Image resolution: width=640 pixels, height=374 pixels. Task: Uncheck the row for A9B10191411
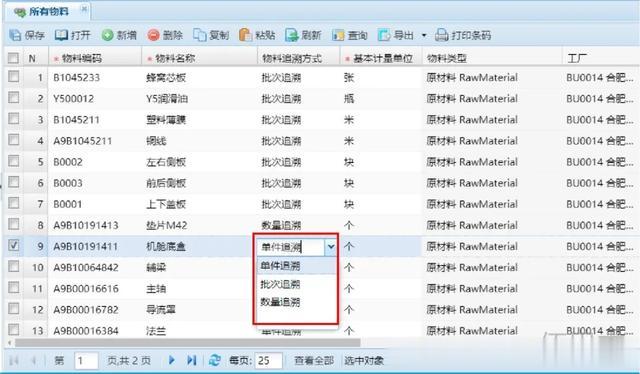point(13,245)
